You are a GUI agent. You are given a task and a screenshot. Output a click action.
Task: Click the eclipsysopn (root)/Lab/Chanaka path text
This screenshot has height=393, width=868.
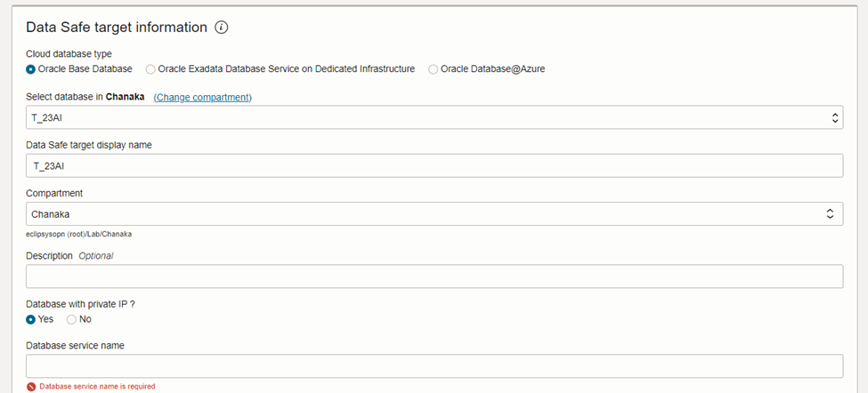79,234
